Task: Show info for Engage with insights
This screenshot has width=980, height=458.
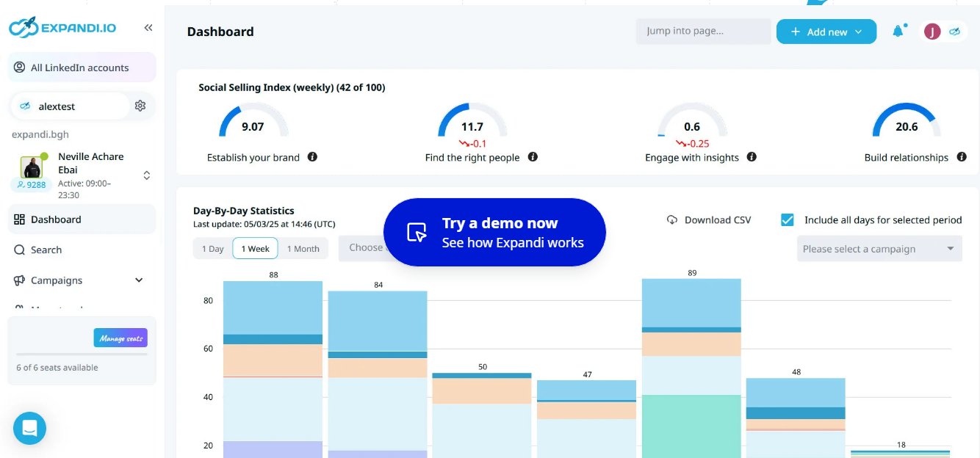Action: point(752,157)
